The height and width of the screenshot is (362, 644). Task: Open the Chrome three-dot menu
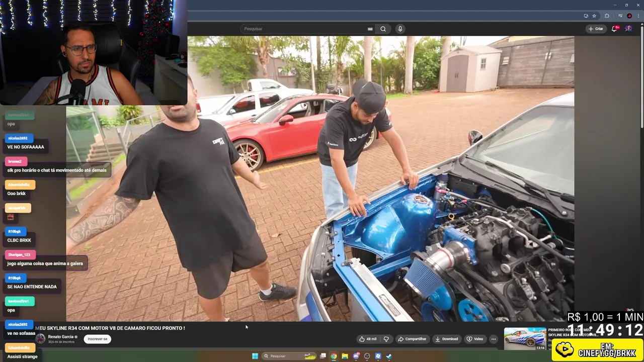tap(638, 16)
